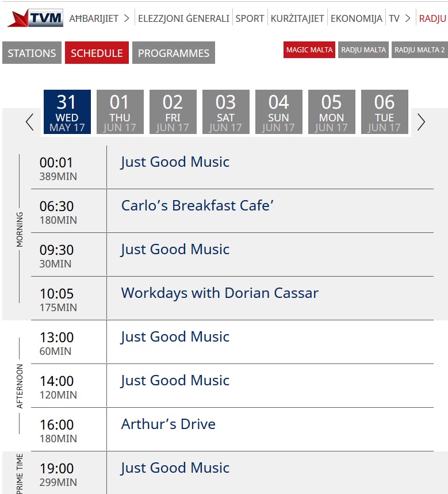Select the Radju Malta station
The height and width of the screenshot is (494, 448).
tap(363, 50)
